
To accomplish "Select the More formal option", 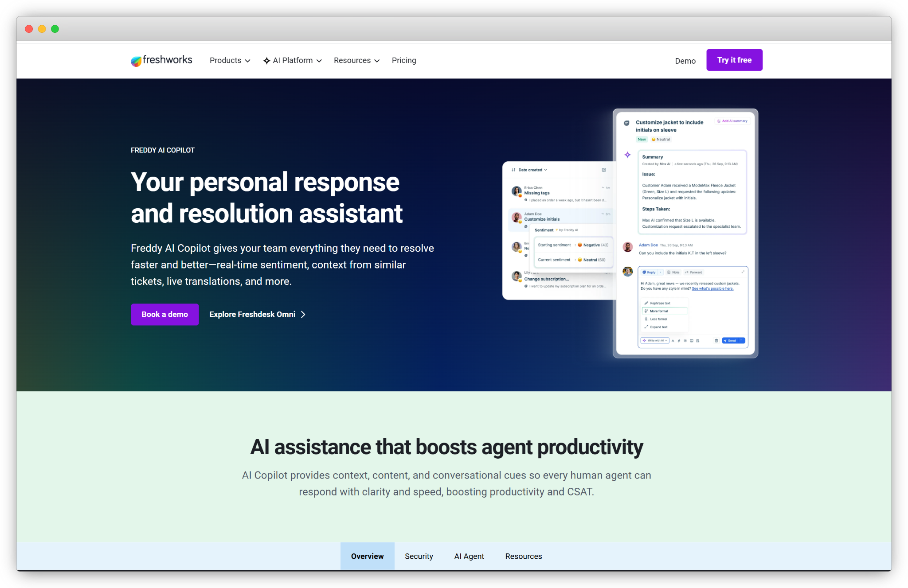I will click(665, 311).
